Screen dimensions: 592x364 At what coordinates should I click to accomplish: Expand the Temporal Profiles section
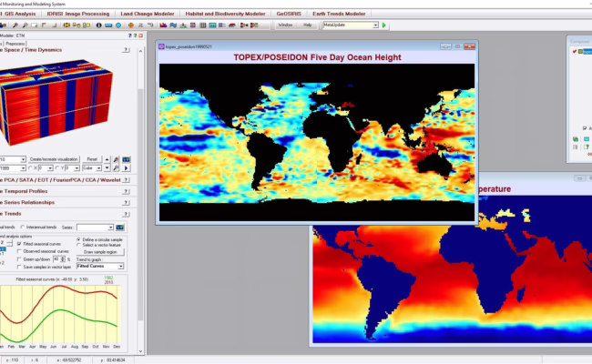26,191
